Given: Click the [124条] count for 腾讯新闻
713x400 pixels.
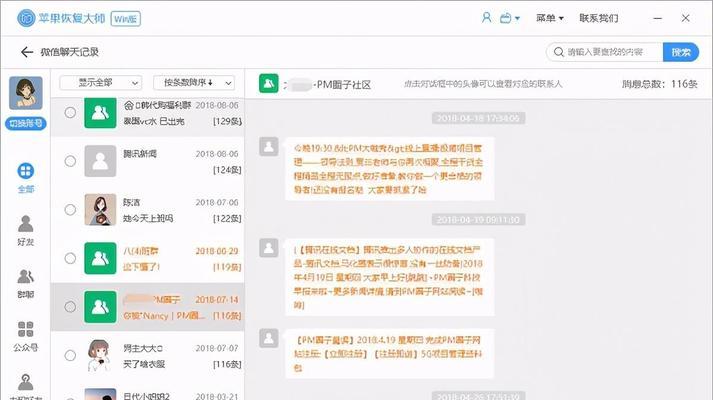Looking at the screenshot, I should 227,170.
